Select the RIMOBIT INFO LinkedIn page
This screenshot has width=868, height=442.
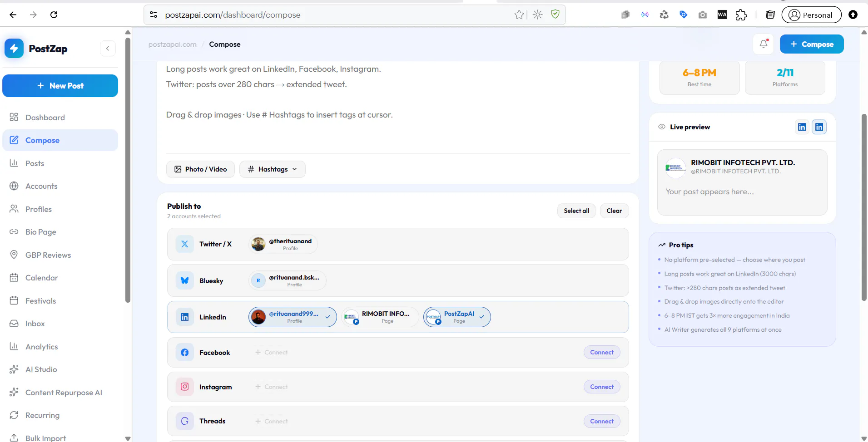[380, 317]
